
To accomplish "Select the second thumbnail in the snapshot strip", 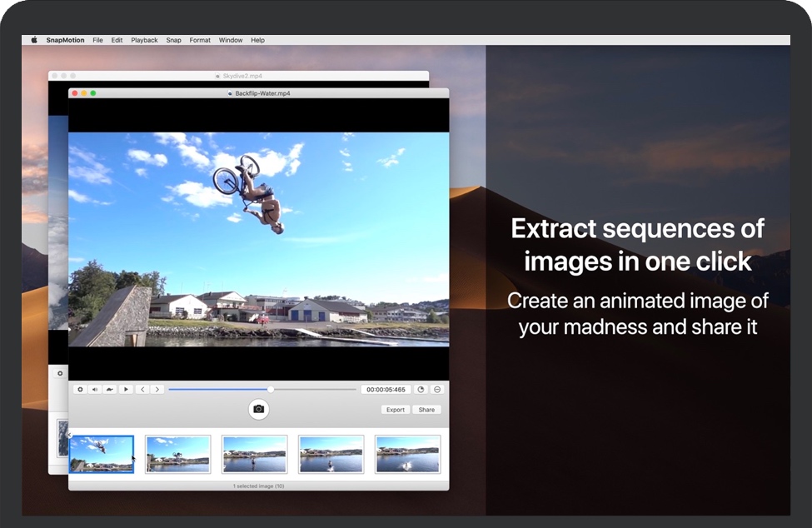I will click(178, 454).
